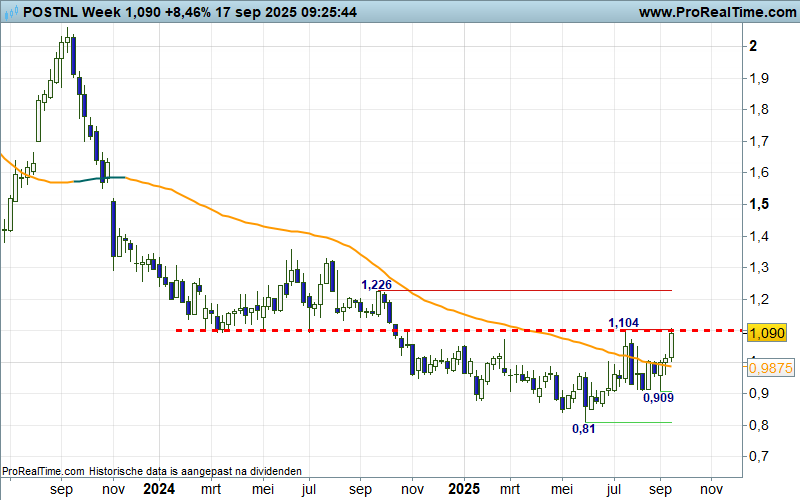This screenshot has height=500, width=800.
Task: Select the orange 0,9875 moving average tag
Action: 770,368
